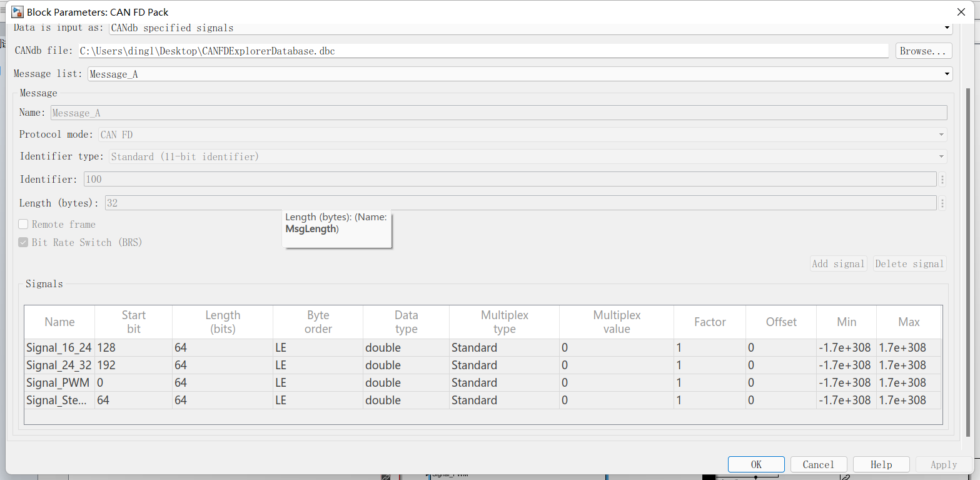This screenshot has height=480, width=980.
Task: Click inside the CANdb file path field
Action: click(x=438, y=51)
